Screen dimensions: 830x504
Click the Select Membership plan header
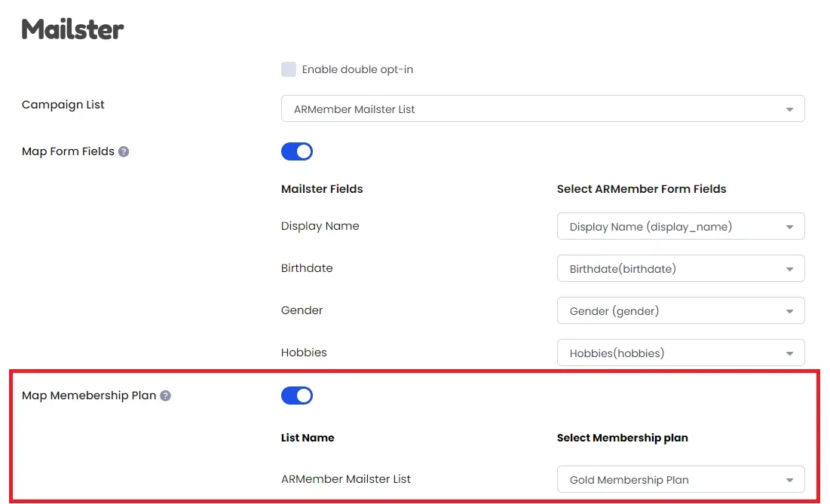click(x=623, y=438)
